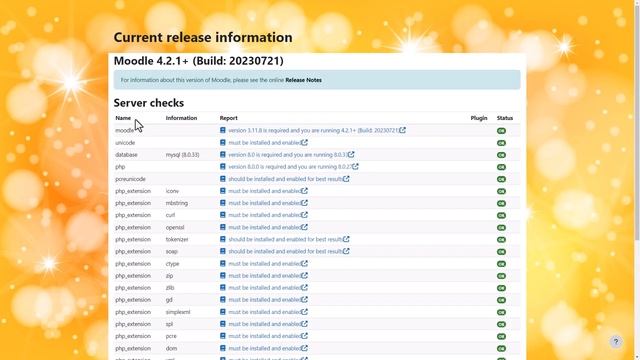Click the book icon in the openssl row
Image resolution: width=640 pixels, height=360 pixels.
coord(222,227)
